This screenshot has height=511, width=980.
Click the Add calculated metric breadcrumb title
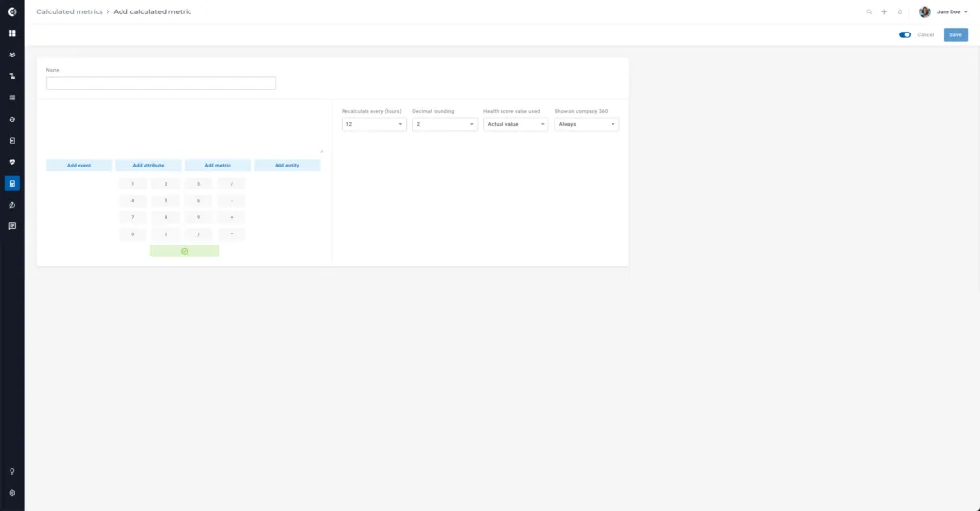(152, 11)
